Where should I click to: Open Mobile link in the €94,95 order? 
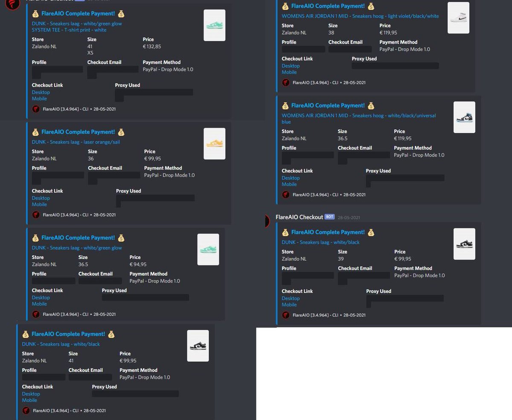point(40,304)
